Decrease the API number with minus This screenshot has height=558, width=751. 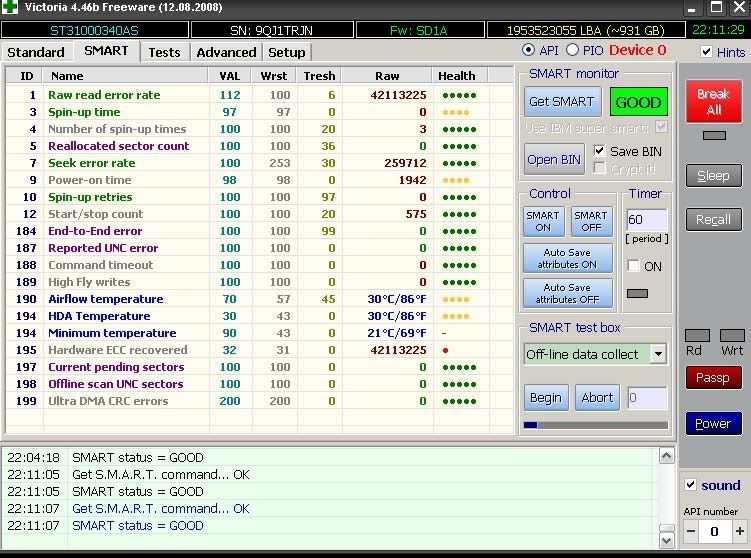(689, 532)
